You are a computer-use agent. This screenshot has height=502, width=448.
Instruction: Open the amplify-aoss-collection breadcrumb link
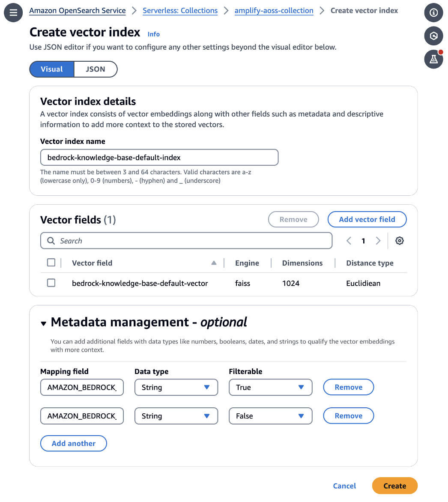(274, 10)
